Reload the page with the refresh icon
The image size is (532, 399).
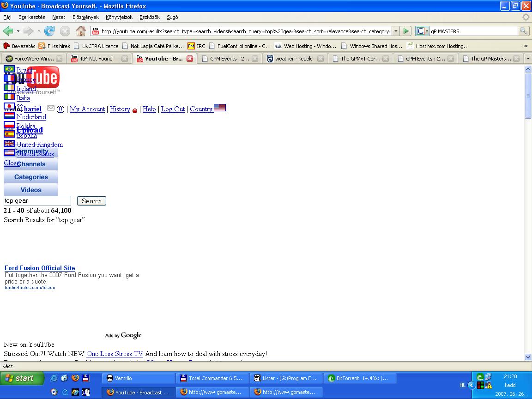click(49, 31)
